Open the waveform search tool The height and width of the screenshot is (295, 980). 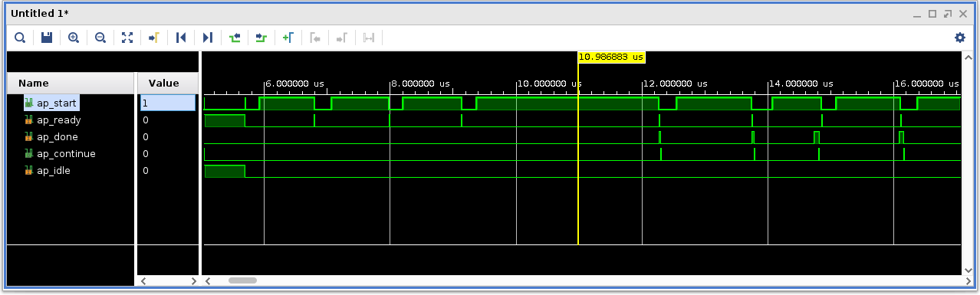pos(20,37)
